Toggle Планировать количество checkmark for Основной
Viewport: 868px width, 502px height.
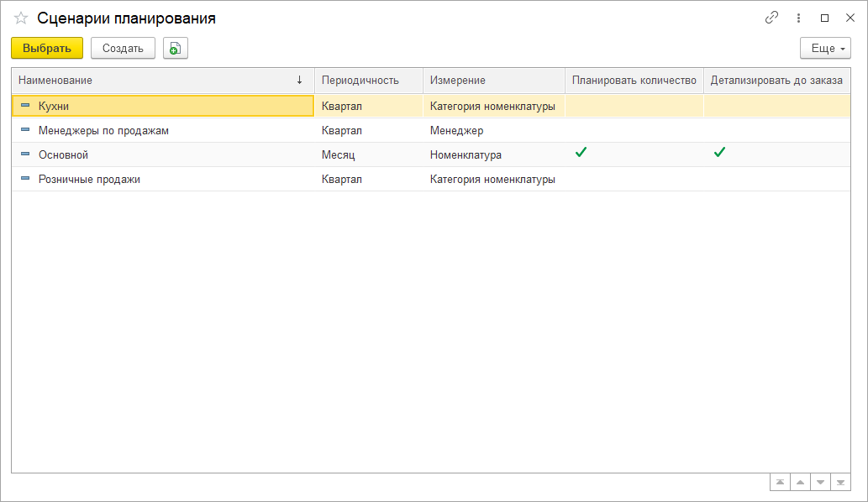pyautogui.click(x=580, y=153)
